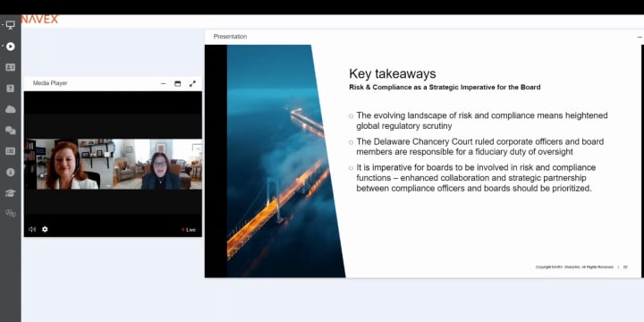Expand Media Player to full screen
Image resolution: width=644 pixels, height=322 pixels.
(192, 83)
